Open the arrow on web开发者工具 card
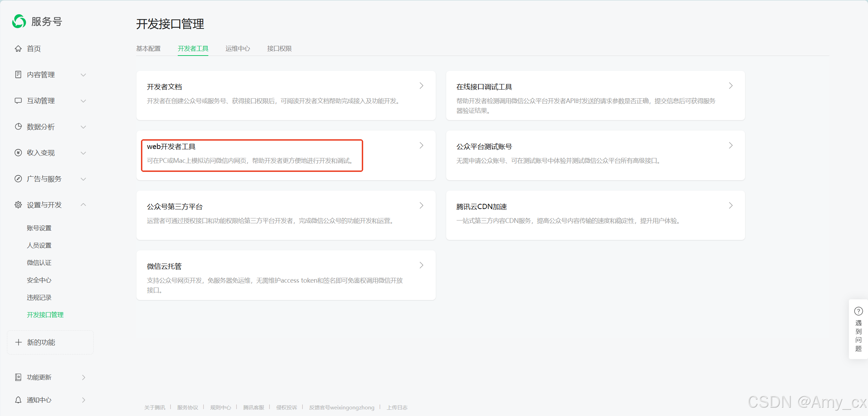 pyautogui.click(x=422, y=145)
